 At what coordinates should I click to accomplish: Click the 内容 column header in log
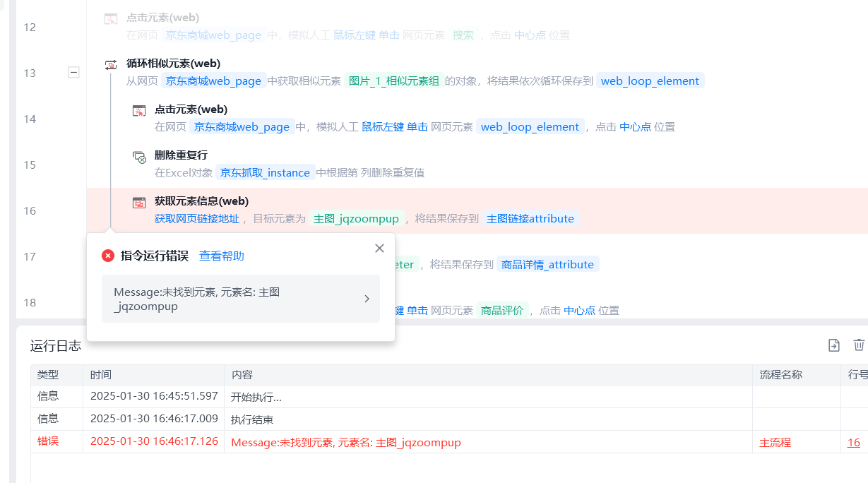[x=242, y=375]
